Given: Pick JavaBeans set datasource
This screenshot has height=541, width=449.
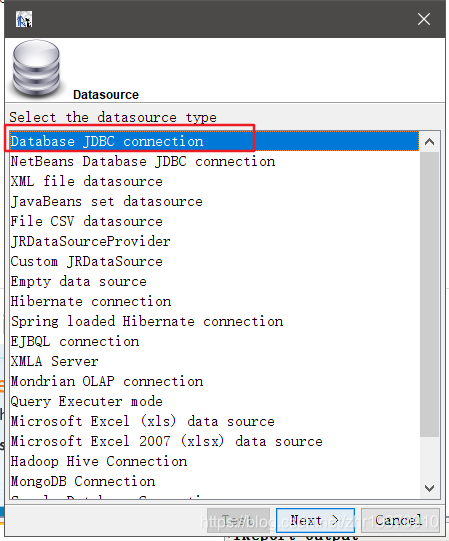Looking at the screenshot, I should pyautogui.click(x=214, y=201).
